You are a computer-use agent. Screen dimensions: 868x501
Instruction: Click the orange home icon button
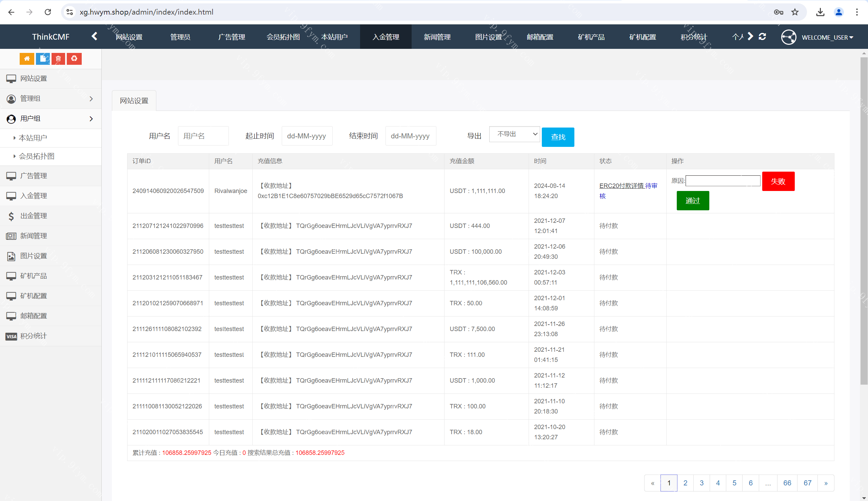pos(26,59)
